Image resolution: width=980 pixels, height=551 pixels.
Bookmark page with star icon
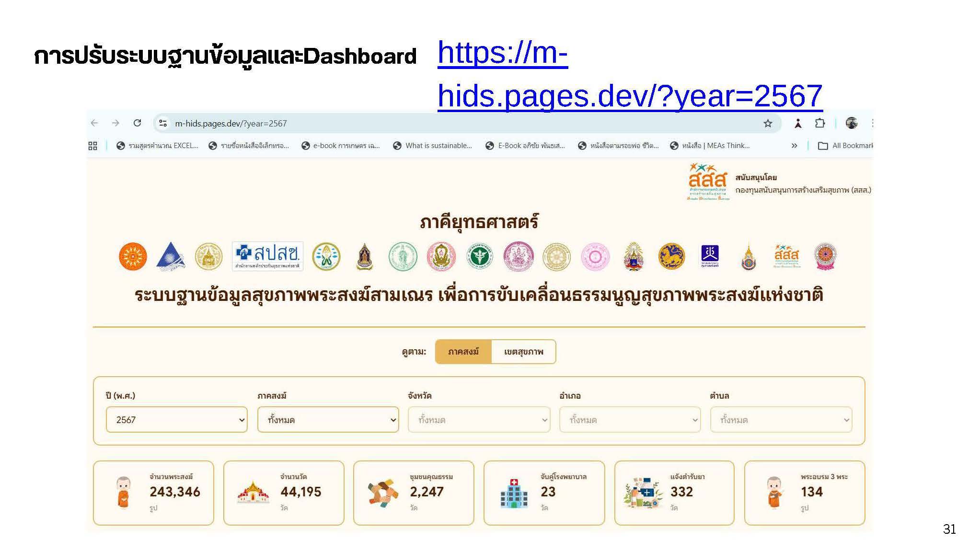coord(768,124)
